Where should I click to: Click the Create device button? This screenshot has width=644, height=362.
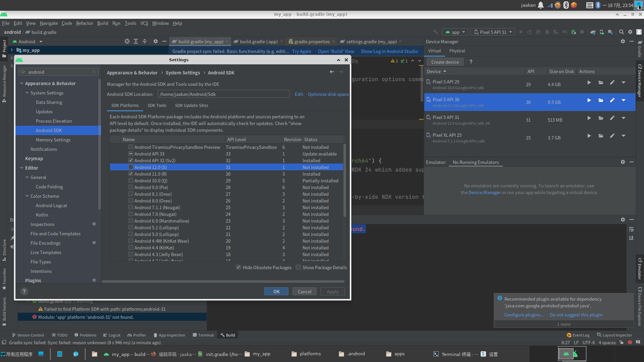tap(445, 62)
